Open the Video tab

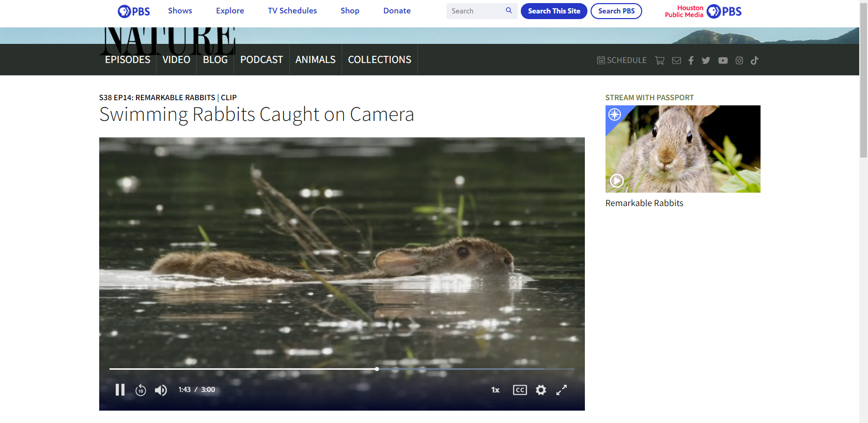176,60
